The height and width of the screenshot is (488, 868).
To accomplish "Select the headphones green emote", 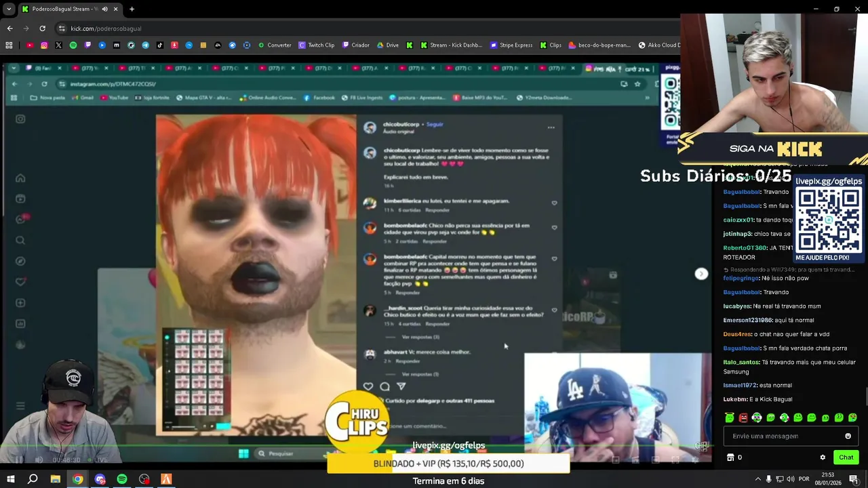I will click(757, 418).
